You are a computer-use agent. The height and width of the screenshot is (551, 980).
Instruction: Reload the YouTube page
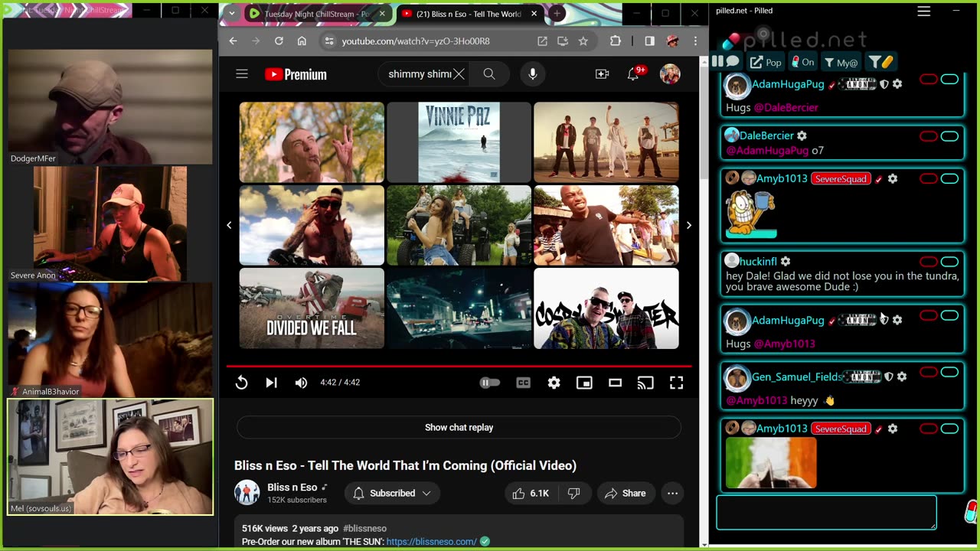(x=279, y=41)
